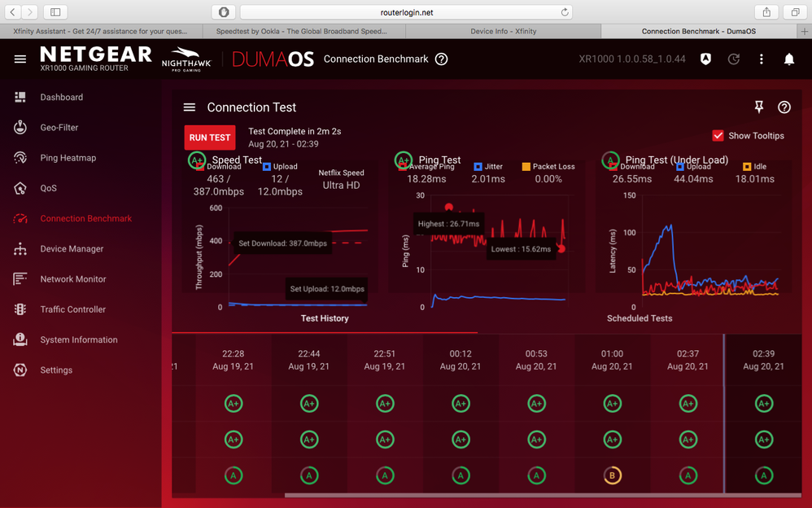Screen dimensions: 812x508
Task: Click the DumaOS logo
Action: [273, 59]
